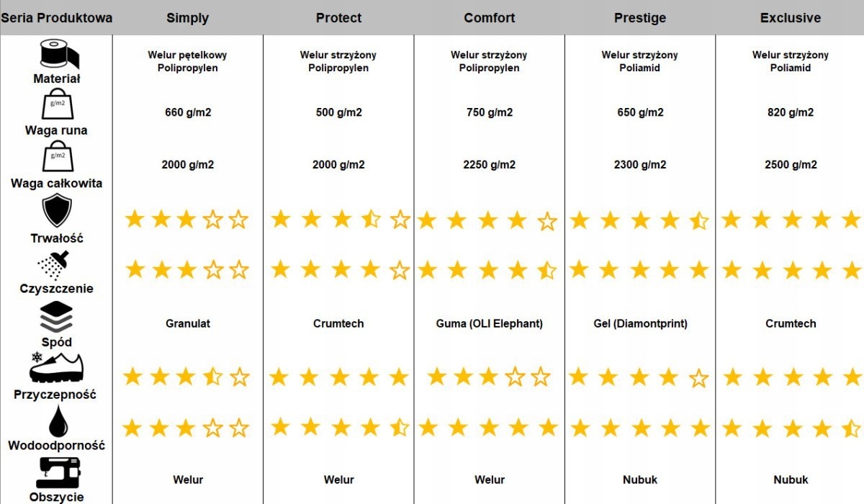Click the Nubuk edging under Prestige
Viewport: 864px width, 504px height.
640,480
